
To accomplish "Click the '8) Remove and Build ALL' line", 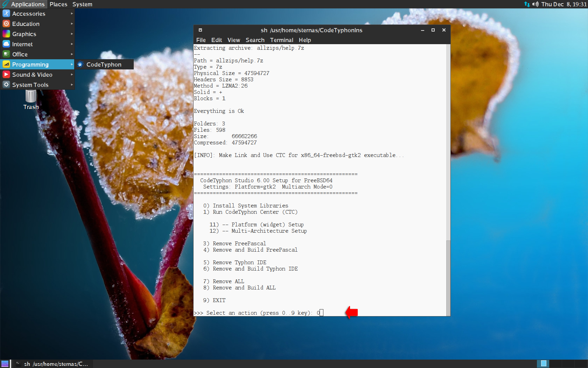I will 239,288.
